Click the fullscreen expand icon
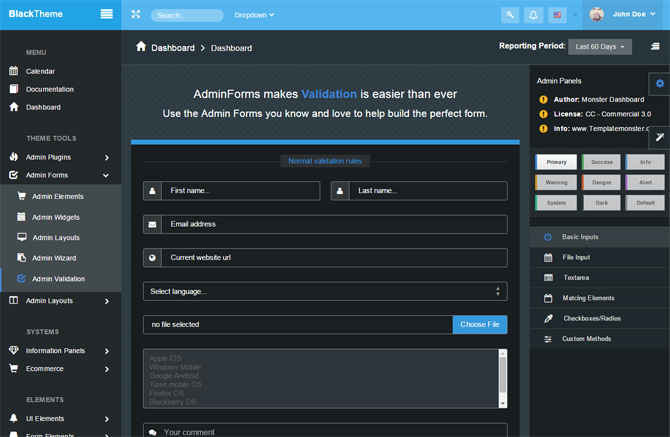Viewport: 670px width, 437px height. 136,15
